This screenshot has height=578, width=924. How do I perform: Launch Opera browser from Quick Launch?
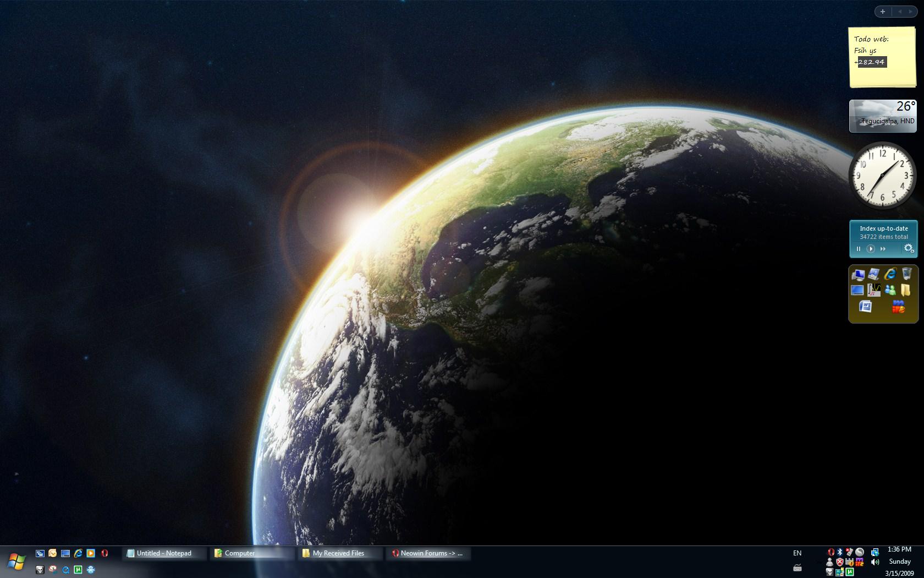105,553
